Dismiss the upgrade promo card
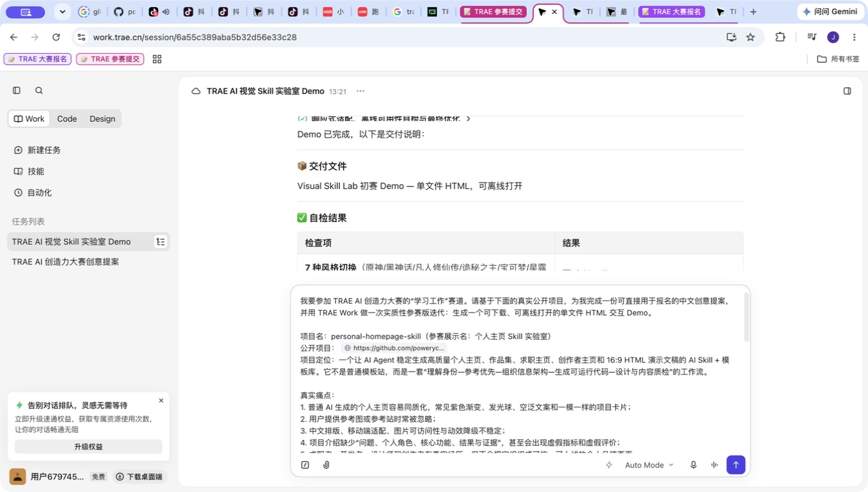868x492 pixels. click(x=161, y=400)
